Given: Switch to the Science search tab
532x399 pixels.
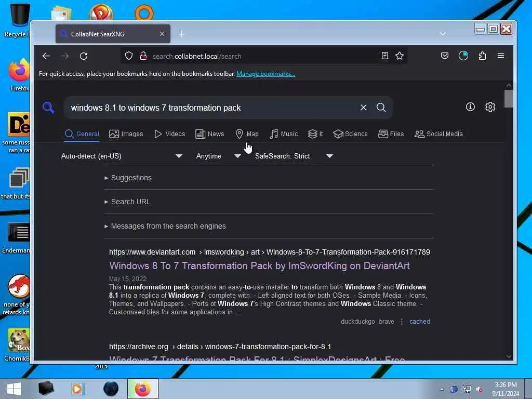Looking at the screenshot, I should click(x=350, y=134).
